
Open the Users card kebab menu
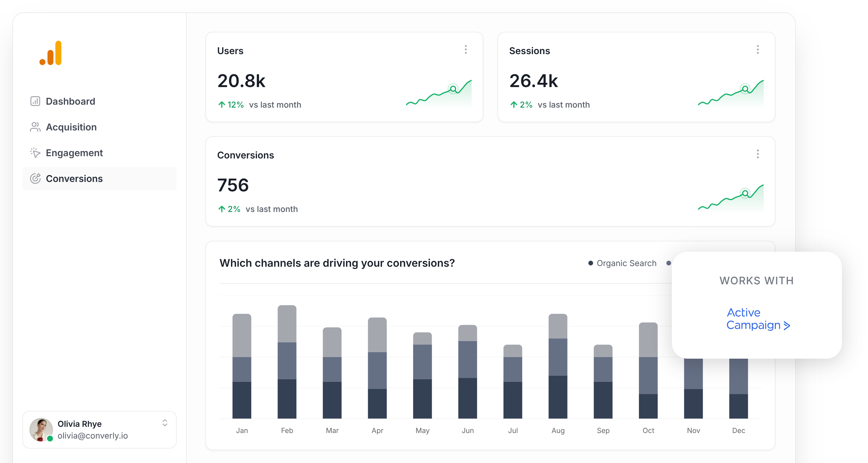coord(466,50)
